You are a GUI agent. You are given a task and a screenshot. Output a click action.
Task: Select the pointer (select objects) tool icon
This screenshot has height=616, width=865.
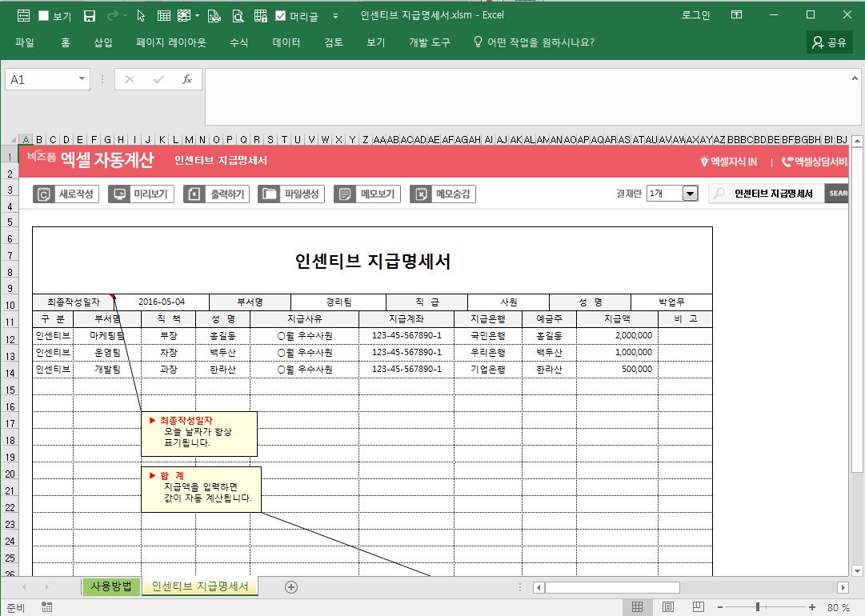pyautogui.click(x=141, y=16)
